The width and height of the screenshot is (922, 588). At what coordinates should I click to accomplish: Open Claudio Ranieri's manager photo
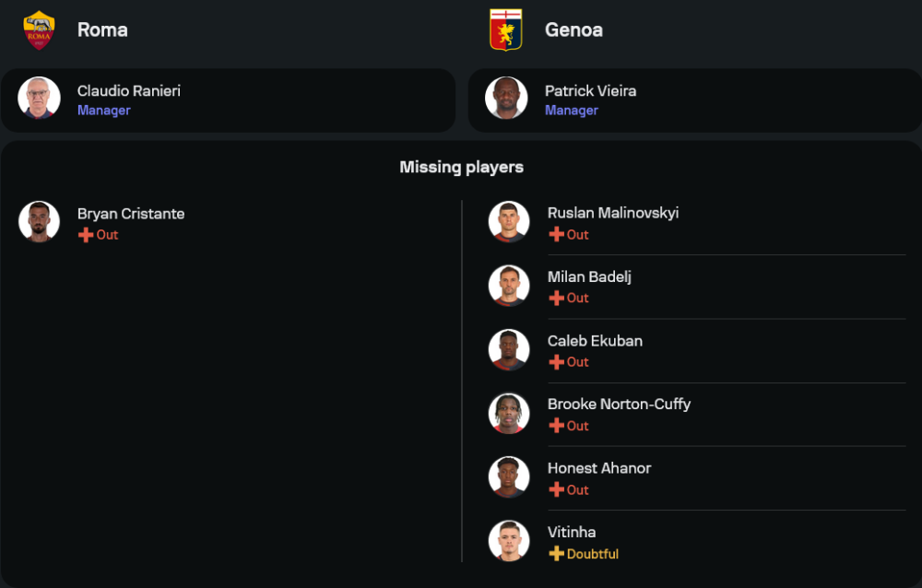point(39,99)
